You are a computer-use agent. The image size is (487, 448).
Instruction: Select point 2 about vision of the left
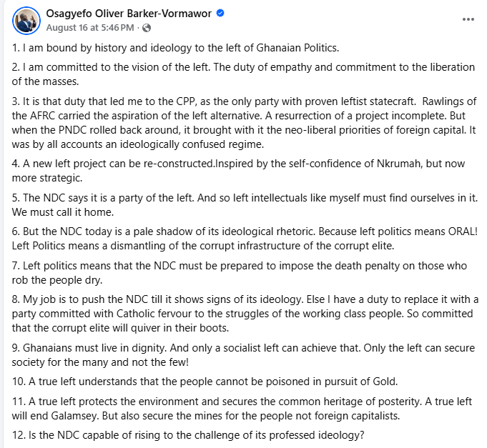click(243, 74)
